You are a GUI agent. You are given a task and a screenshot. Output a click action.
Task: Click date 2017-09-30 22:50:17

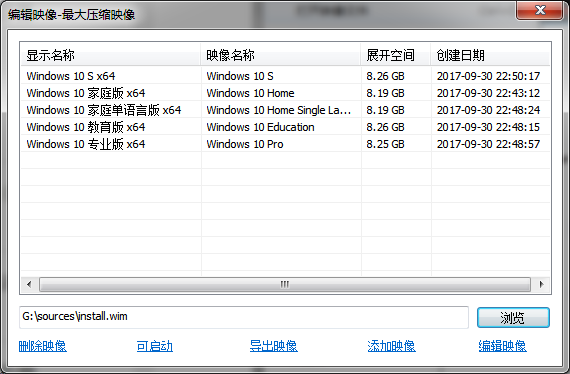[x=488, y=76]
